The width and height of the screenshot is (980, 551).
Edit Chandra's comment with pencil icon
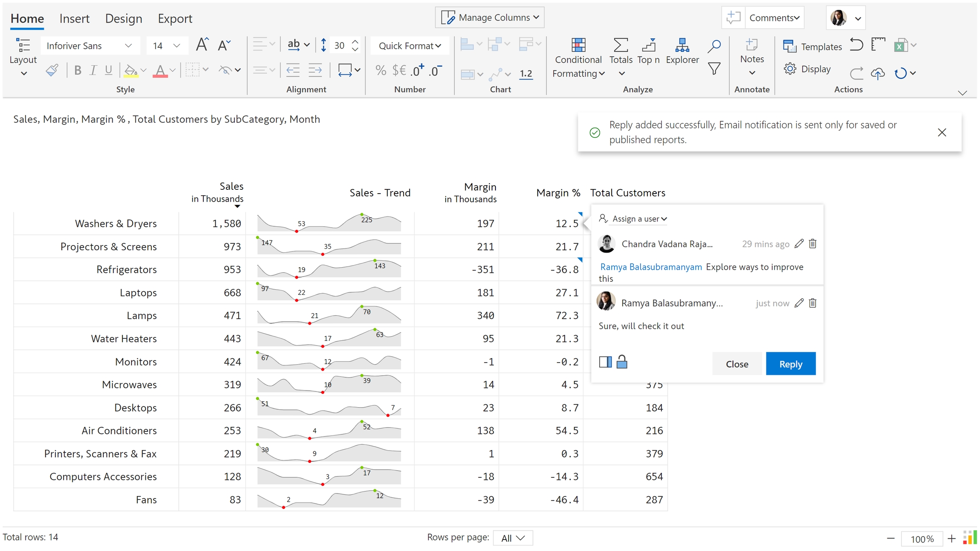point(799,244)
